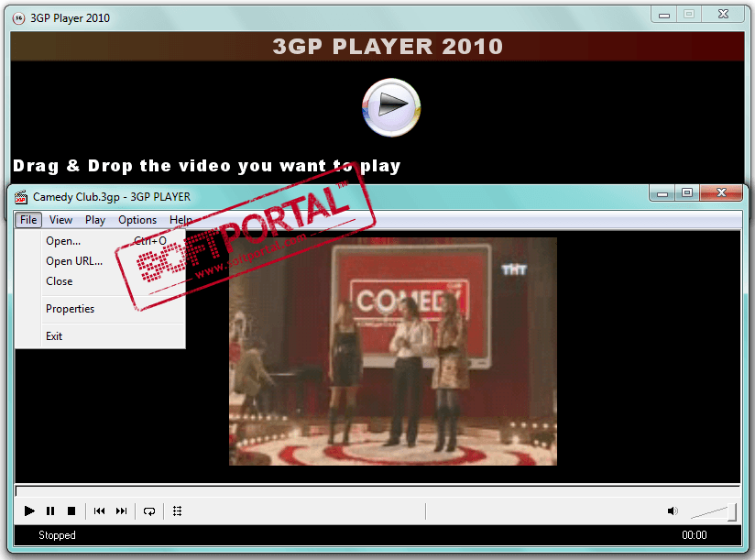Click the 00:00 time display
This screenshot has height=560, width=755.
tap(695, 535)
